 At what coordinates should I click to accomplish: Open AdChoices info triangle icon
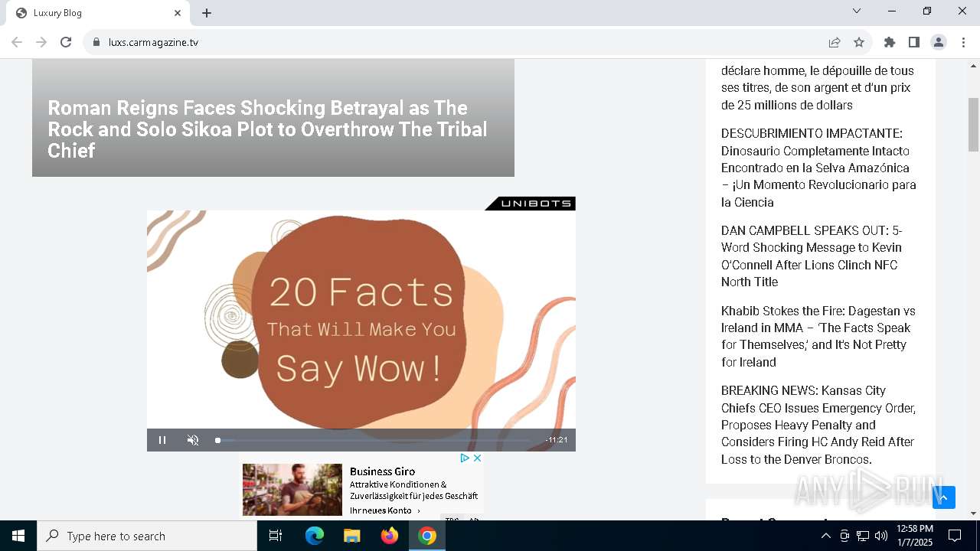pos(464,458)
